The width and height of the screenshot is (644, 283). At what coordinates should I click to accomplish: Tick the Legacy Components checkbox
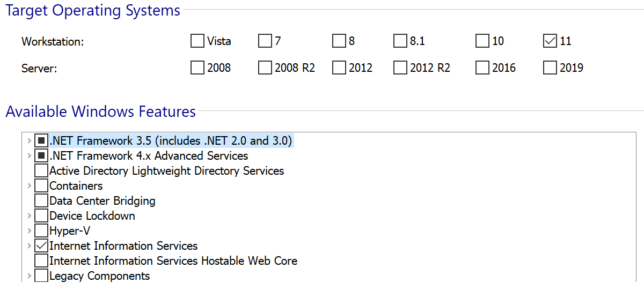(41, 276)
